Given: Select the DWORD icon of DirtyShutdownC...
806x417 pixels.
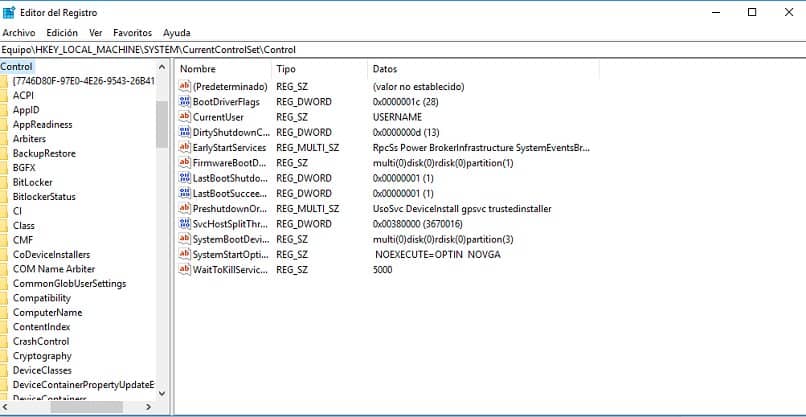Looking at the screenshot, I should click(185, 132).
